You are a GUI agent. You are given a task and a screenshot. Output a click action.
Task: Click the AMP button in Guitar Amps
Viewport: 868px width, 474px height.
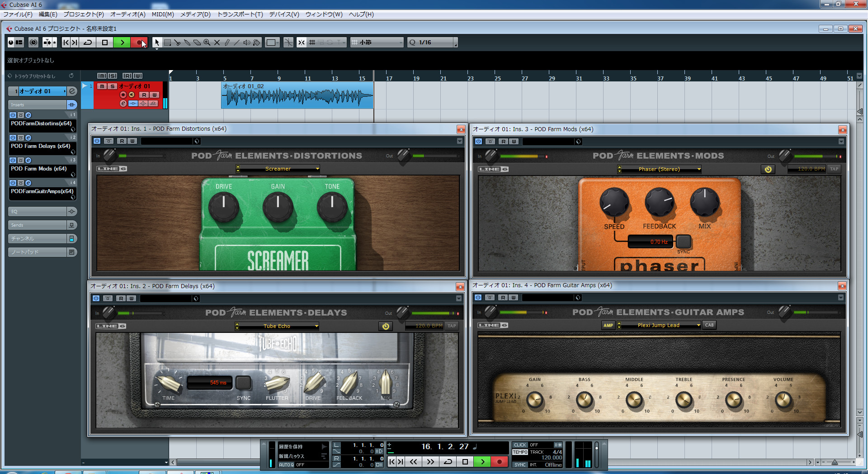coord(608,325)
